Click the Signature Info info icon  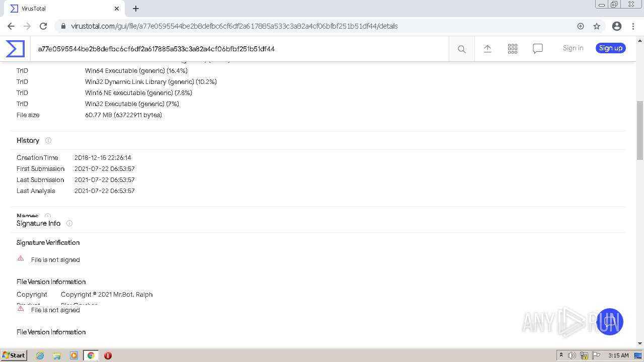coord(69,223)
